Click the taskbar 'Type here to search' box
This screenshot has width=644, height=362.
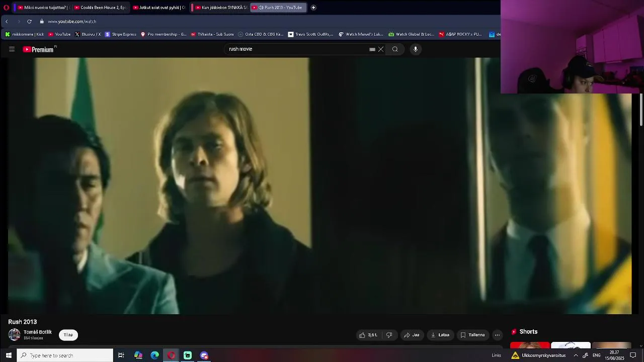tap(65, 355)
